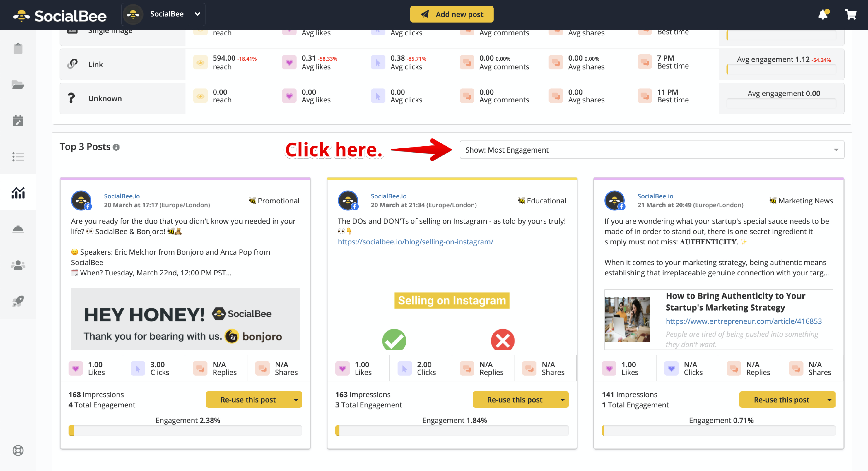Re-use the Educational post
Image resolution: width=868 pixels, height=471 pixels.
click(x=514, y=400)
